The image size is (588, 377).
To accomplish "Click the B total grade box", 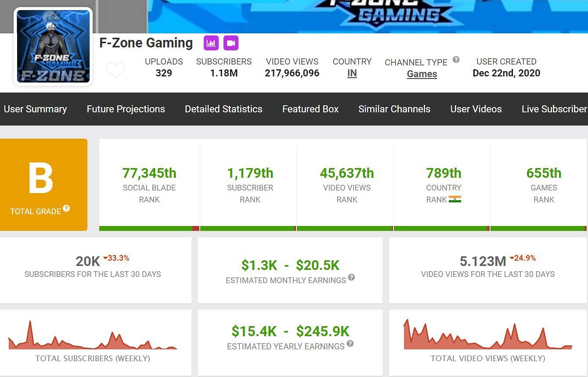I will [43, 185].
